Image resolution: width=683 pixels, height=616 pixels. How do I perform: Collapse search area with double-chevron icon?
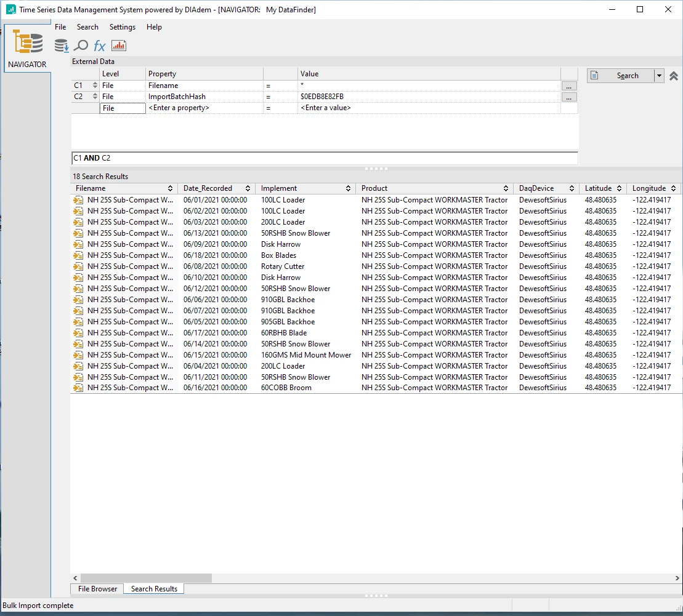click(674, 76)
